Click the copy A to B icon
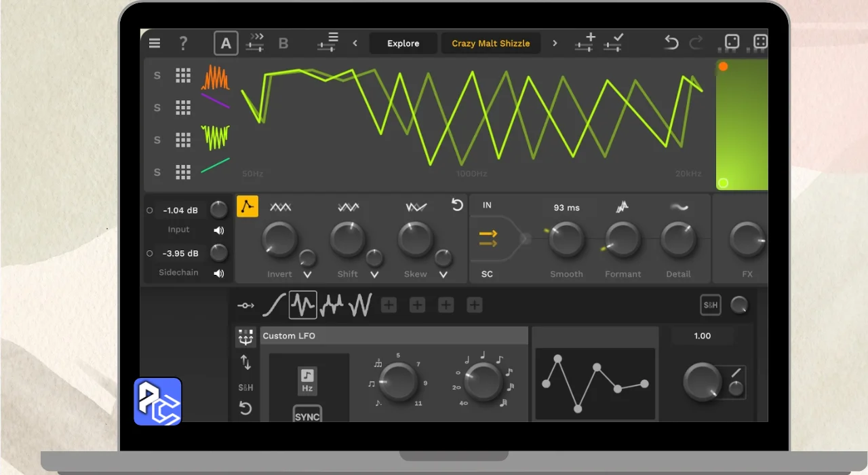 tap(255, 43)
